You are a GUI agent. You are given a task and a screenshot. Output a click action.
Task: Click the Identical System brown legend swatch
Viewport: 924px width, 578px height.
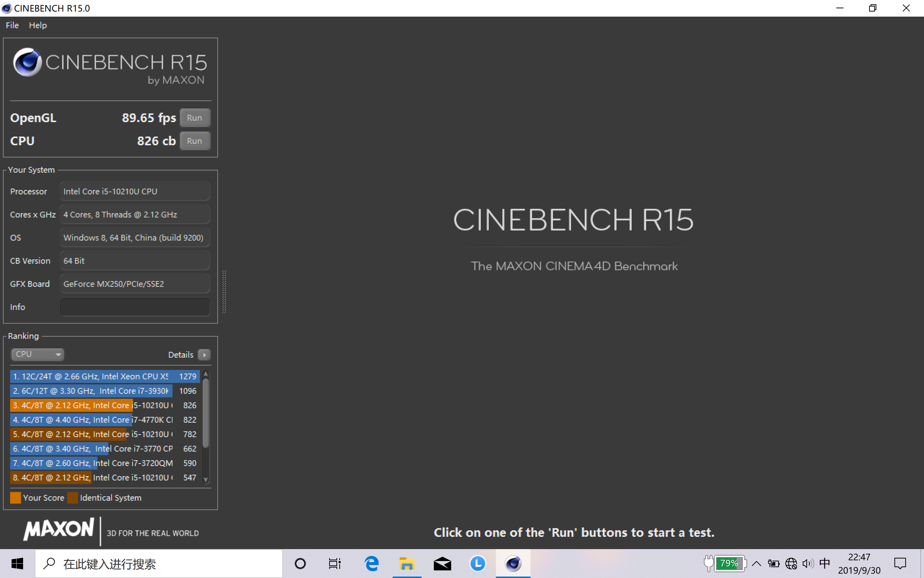click(x=73, y=498)
